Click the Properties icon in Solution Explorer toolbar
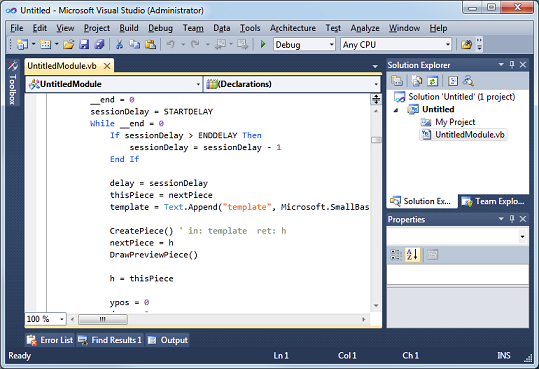The image size is (539, 369). (397, 81)
